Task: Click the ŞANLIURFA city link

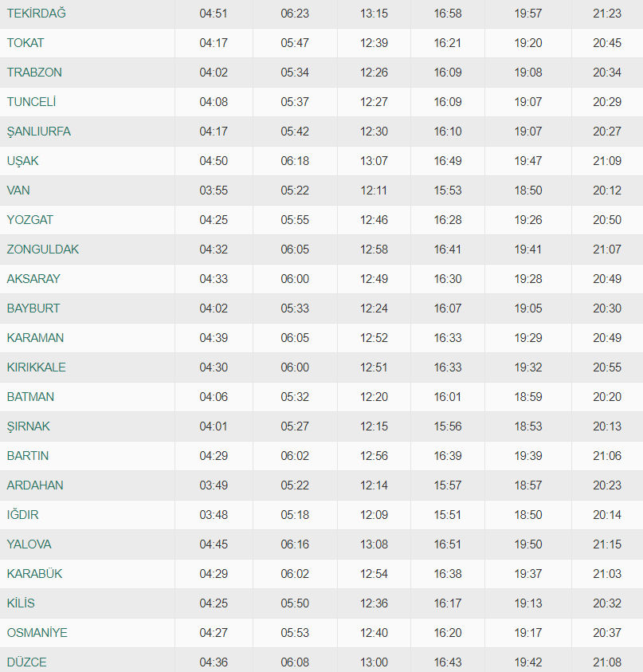Action: (38, 132)
